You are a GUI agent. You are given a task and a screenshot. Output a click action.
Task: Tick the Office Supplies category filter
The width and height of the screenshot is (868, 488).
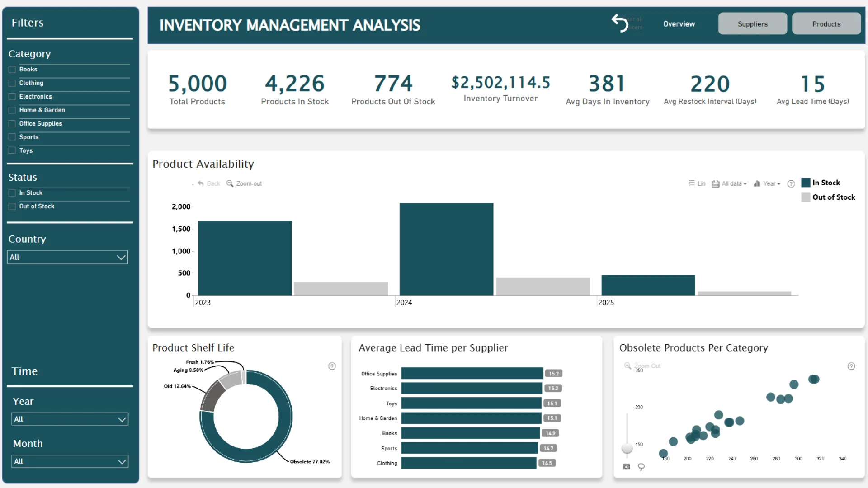click(x=12, y=124)
